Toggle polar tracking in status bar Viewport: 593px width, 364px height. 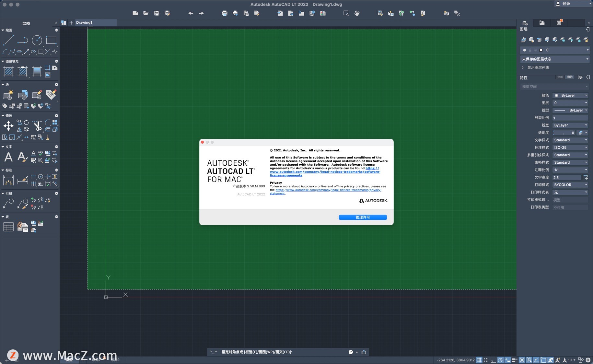coord(500,360)
